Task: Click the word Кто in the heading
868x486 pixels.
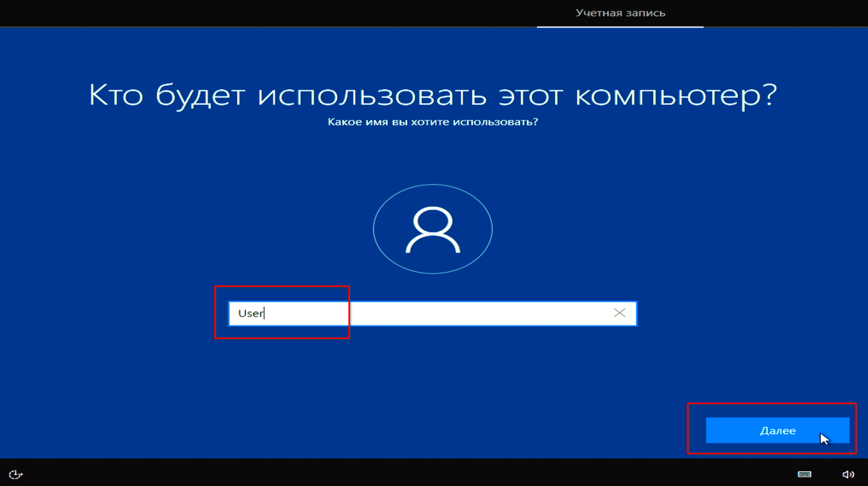Action: pos(116,95)
